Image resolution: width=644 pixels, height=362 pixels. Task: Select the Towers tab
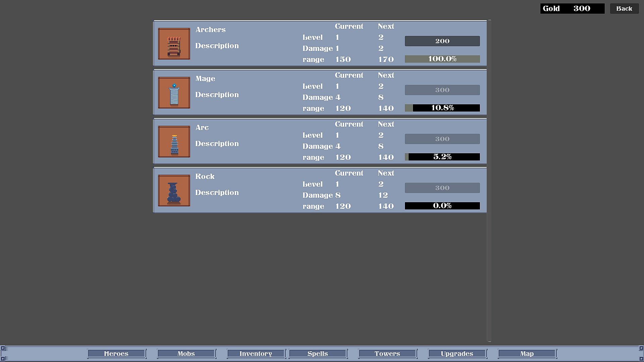[x=387, y=354]
